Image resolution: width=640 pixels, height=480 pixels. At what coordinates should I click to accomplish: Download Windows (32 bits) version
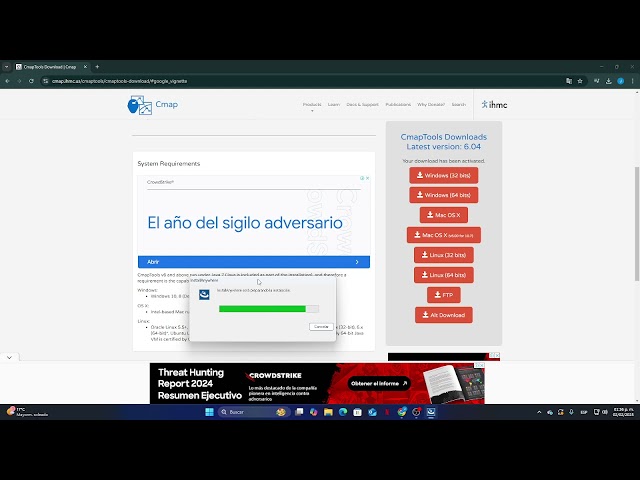[444, 176]
